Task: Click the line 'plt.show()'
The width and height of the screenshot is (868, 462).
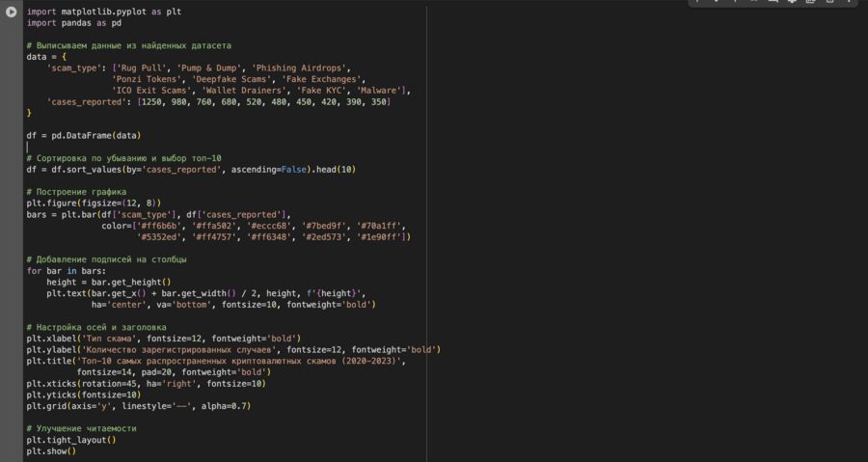Action: pos(51,451)
